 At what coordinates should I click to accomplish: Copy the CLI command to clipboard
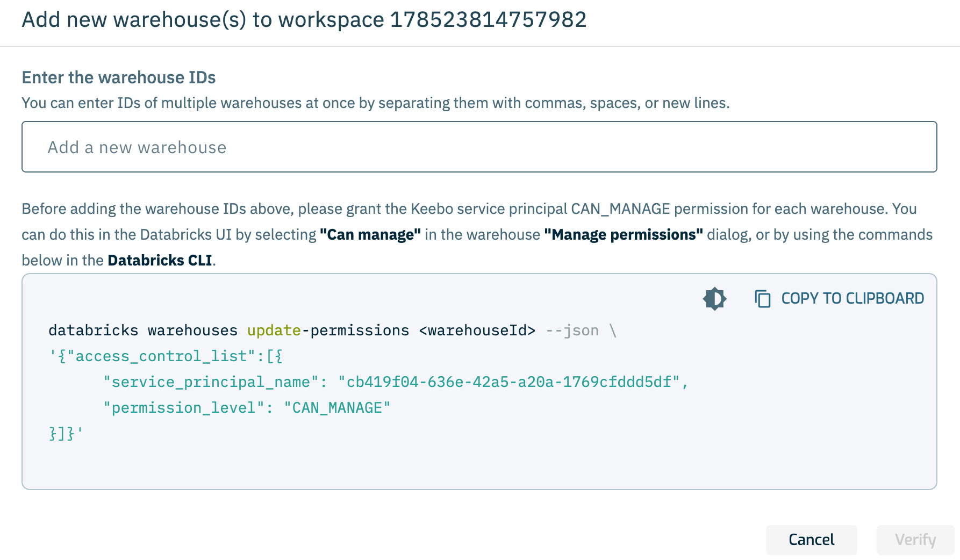[x=839, y=298]
